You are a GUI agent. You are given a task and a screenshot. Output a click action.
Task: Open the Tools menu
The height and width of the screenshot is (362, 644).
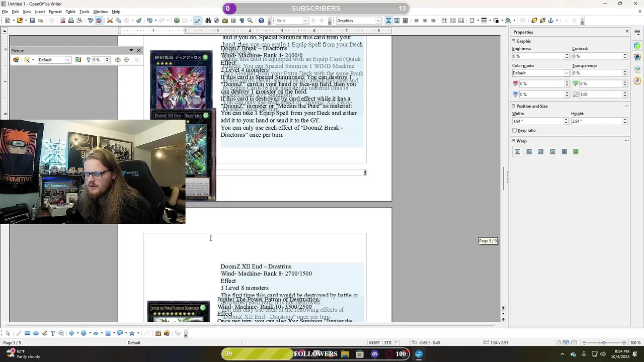[x=84, y=12]
